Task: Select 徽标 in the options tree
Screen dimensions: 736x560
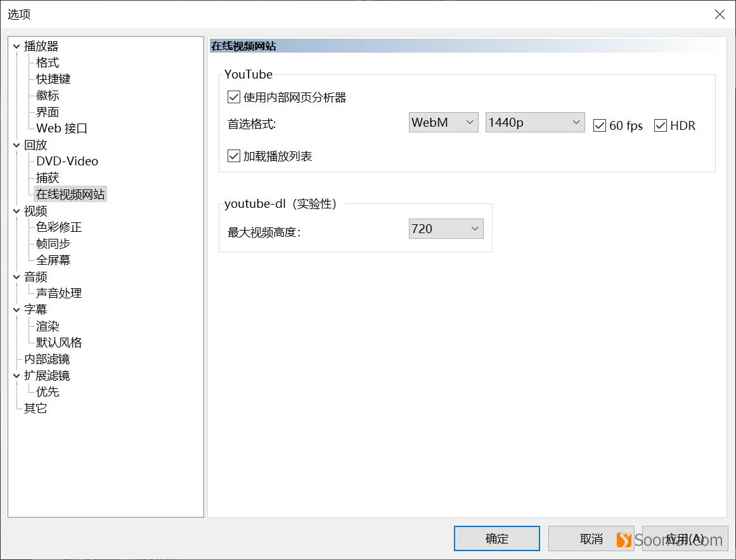Action: pyautogui.click(x=48, y=95)
